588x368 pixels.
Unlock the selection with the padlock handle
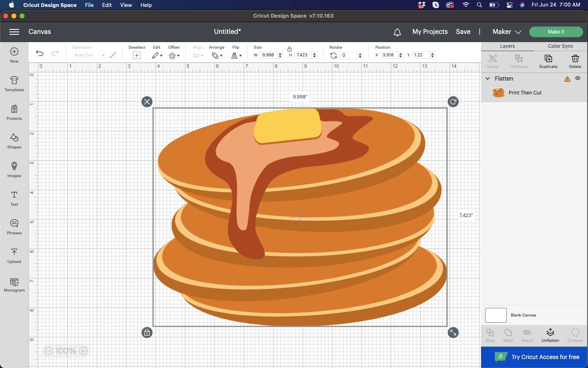(147, 332)
